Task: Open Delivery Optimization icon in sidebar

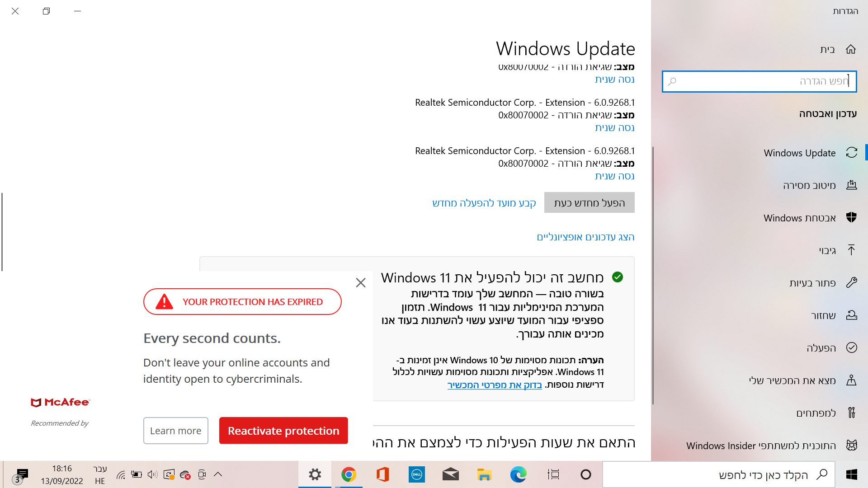Action: tap(851, 185)
